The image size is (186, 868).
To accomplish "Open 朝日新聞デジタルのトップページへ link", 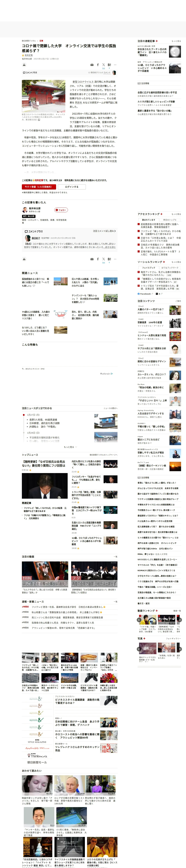I will [103, 455].
